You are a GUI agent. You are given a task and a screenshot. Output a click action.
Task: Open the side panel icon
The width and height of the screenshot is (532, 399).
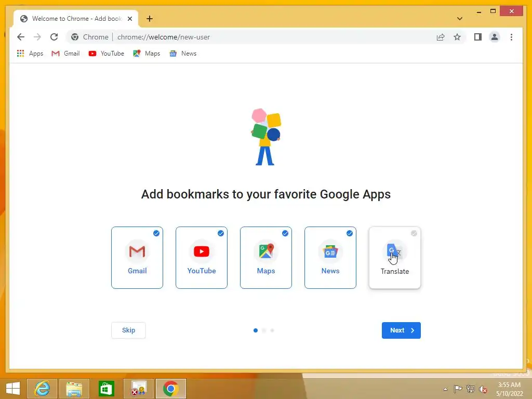pos(478,37)
